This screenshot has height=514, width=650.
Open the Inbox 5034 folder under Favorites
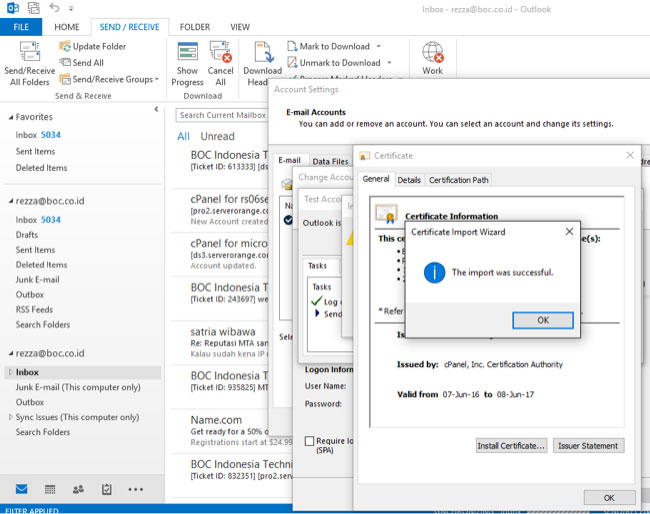coord(38,135)
